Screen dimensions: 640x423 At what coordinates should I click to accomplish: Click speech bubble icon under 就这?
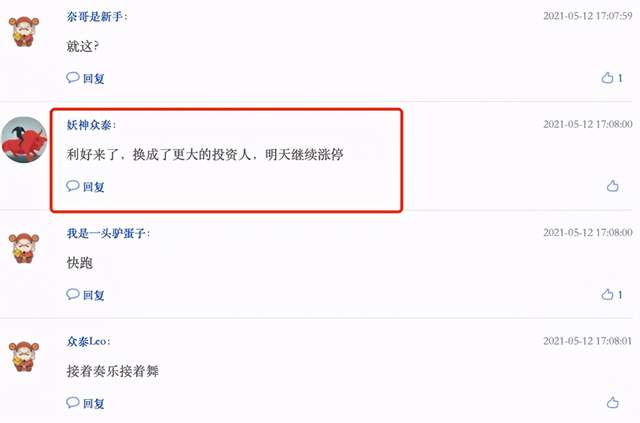[x=73, y=77]
